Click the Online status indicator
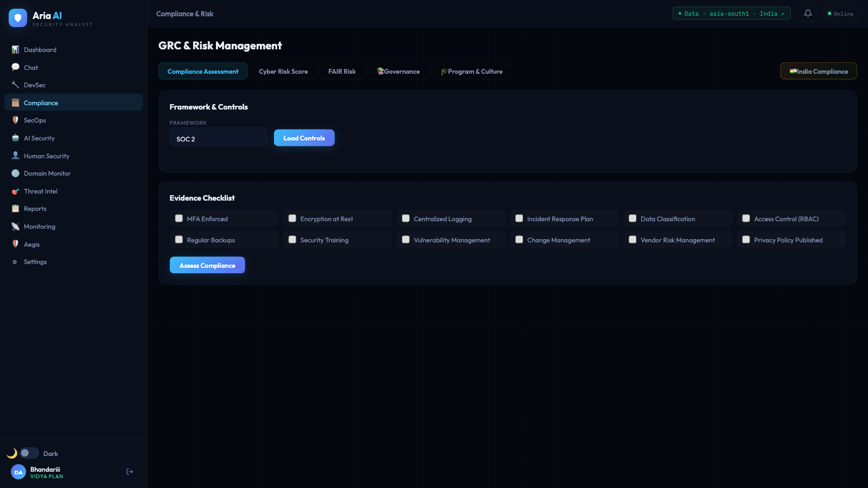Image resolution: width=868 pixels, height=488 pixels. [x=840, y=14]
